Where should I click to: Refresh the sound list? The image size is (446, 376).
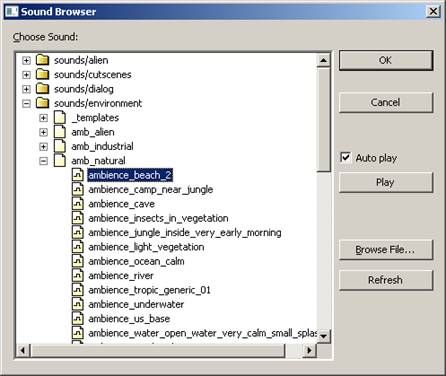(x=386, y=280)
